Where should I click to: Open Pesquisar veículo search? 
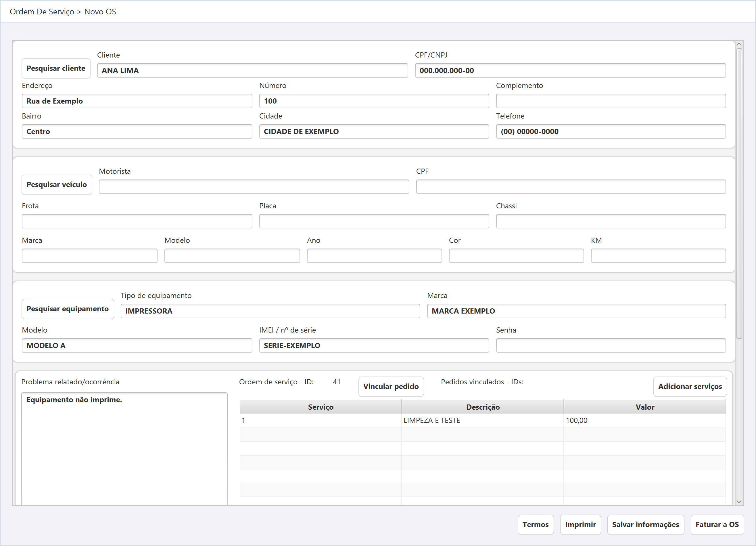click(57, 184)
